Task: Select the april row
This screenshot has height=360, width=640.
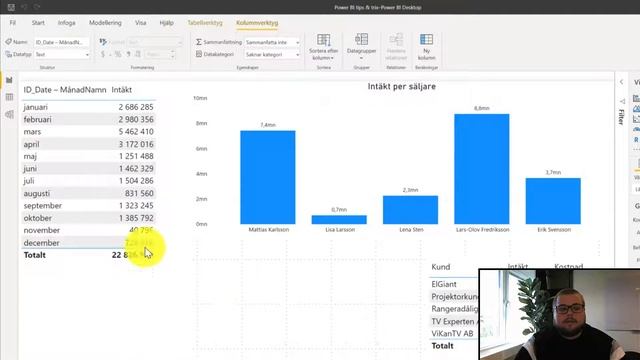Action: 89,144
